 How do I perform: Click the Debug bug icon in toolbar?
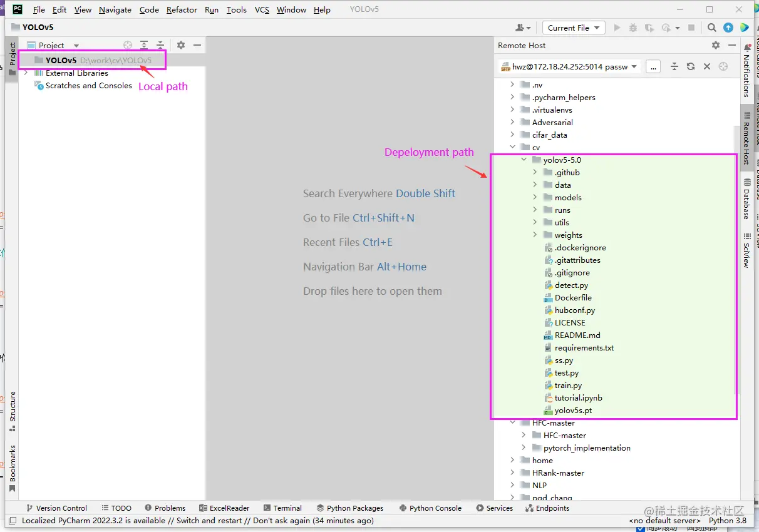coord(633,28)
